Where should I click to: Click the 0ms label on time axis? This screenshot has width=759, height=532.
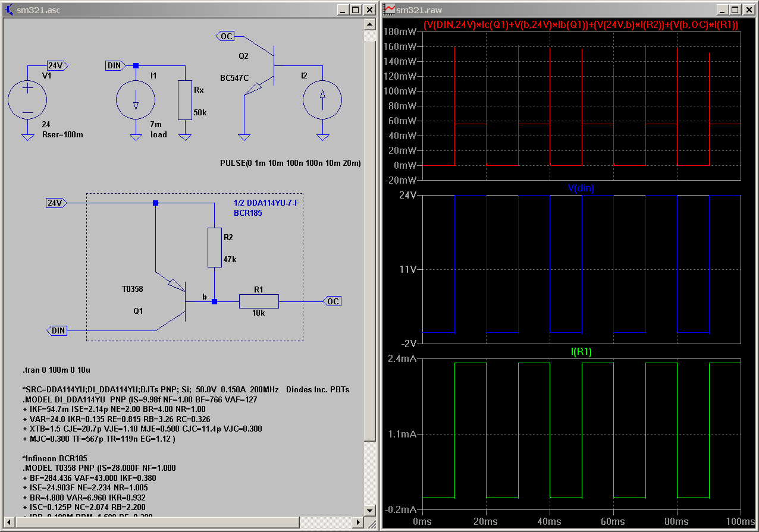coord(422,521)
